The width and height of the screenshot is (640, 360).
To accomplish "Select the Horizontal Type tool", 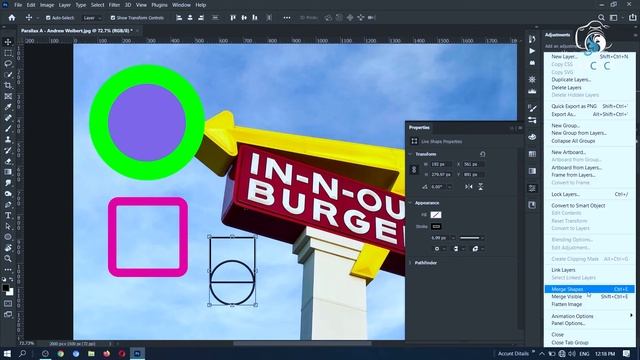I will coord(8,215).
